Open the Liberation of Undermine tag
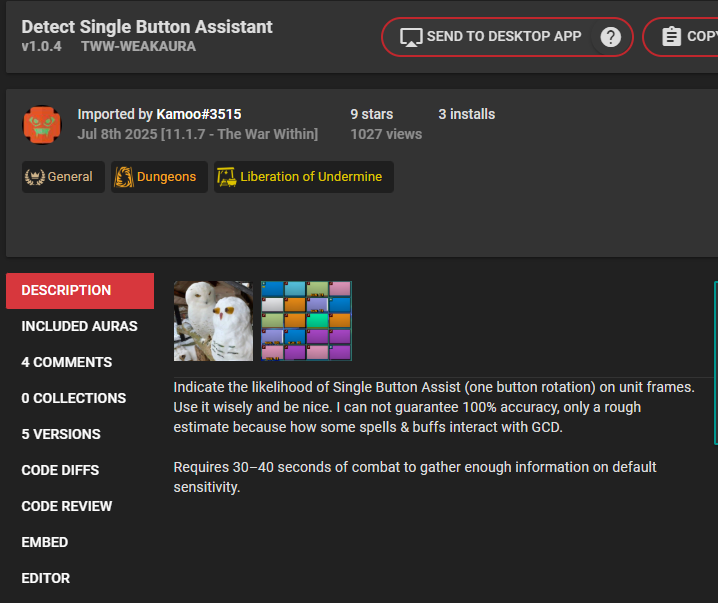 pyautogui.click(x=304, y=177)
